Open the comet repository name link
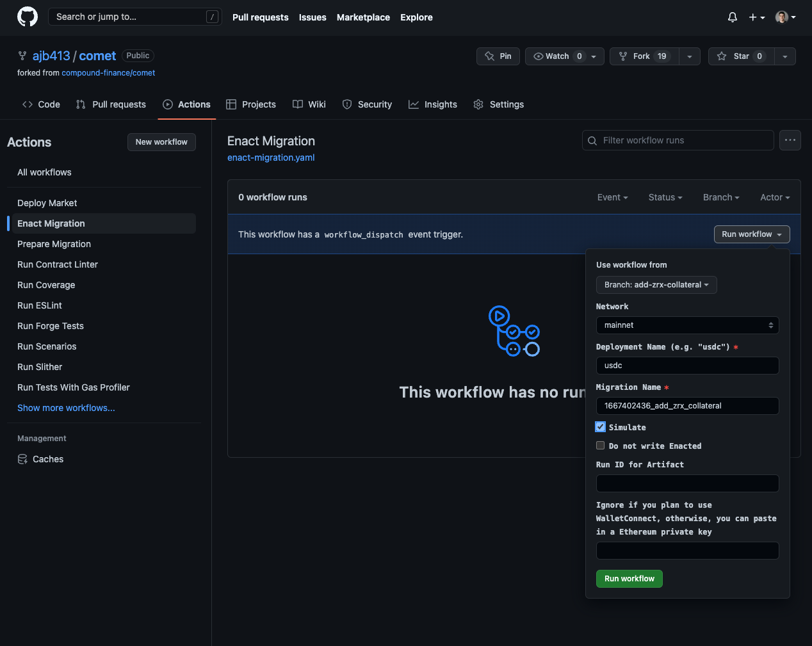Screen dimensions: 812x646 (97, 56)
